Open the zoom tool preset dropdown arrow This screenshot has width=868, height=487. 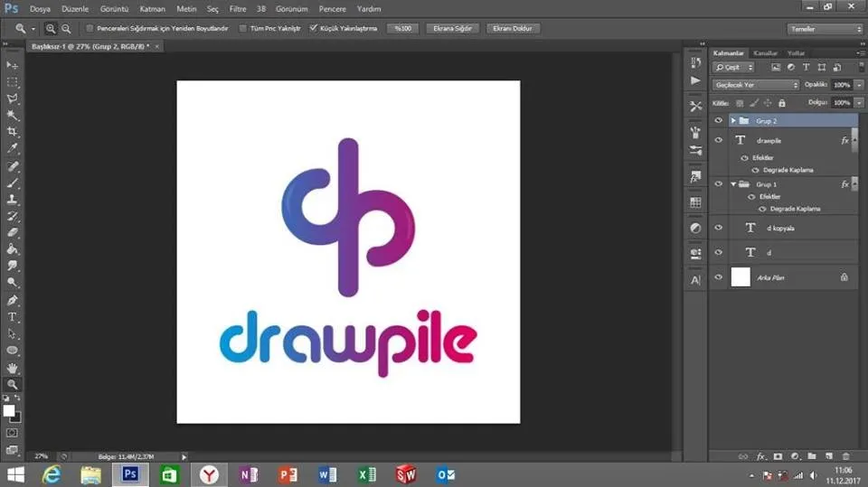click(x=33, y=29)
